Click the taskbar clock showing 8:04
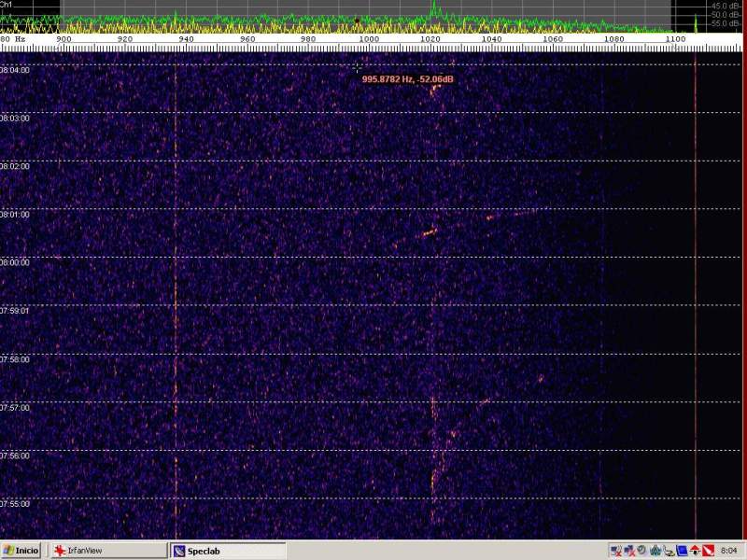Image resolution: width=747 pixels, height=560 pixels. click(x=729, y=551)
